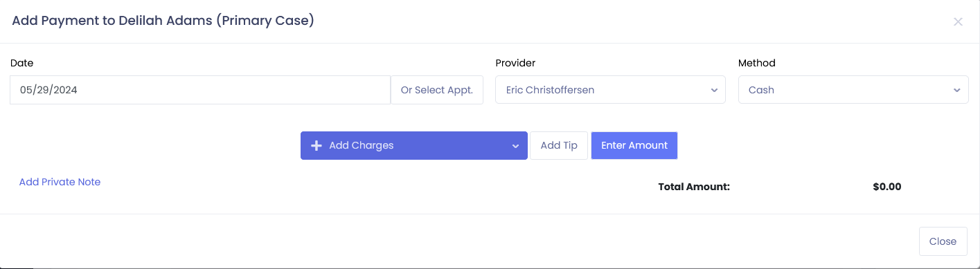Click the Close button at bottom right

click(943, 241)
